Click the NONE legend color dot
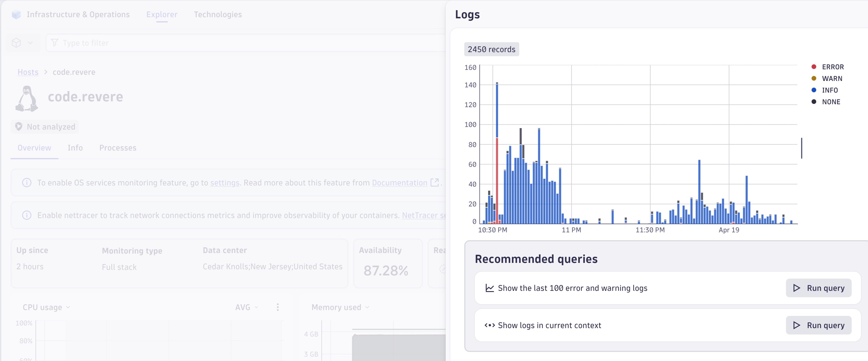This screenshot has height=361, width=868. tap(814, 102)
